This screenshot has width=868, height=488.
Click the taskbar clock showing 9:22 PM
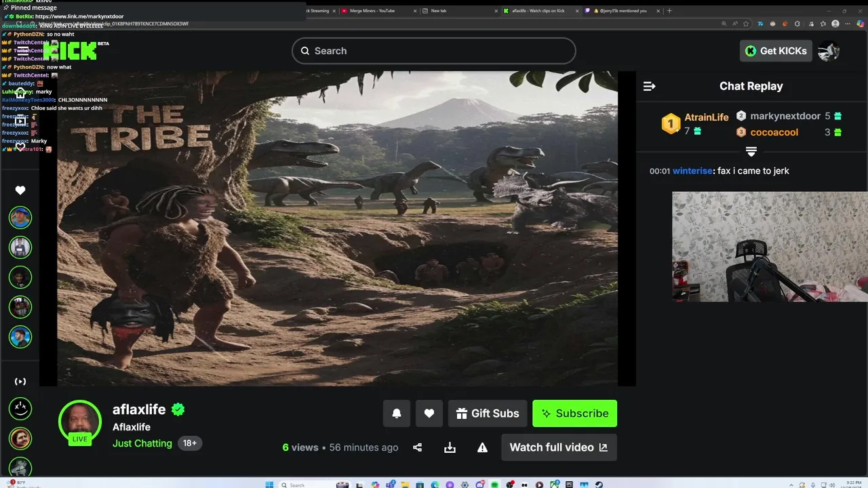[x=853, y=484]
